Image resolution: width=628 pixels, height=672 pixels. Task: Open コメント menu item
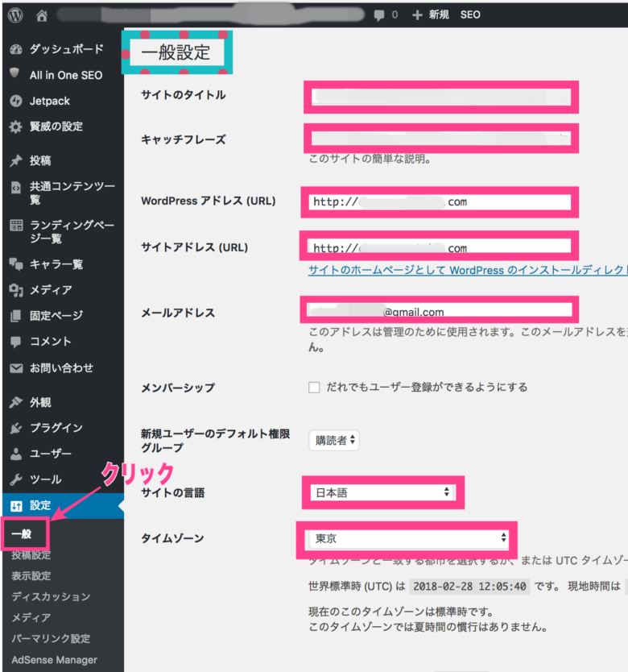(x=51, y=342)
